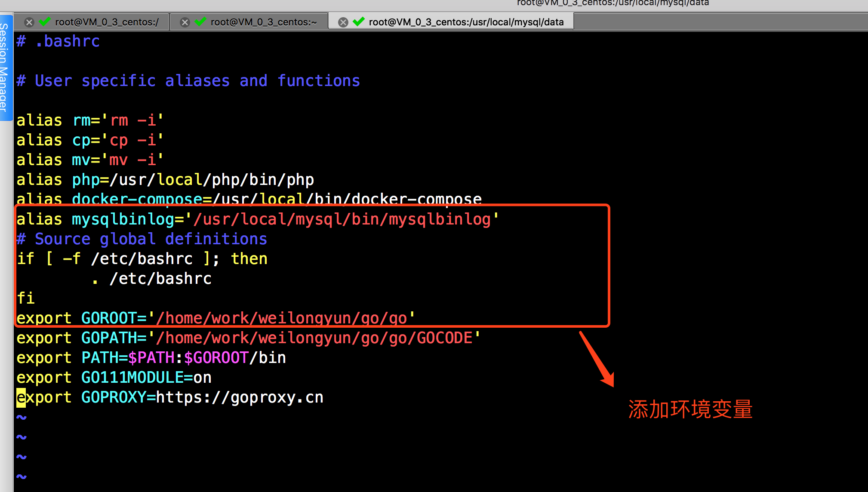Click the export GOROOT line

215,318
